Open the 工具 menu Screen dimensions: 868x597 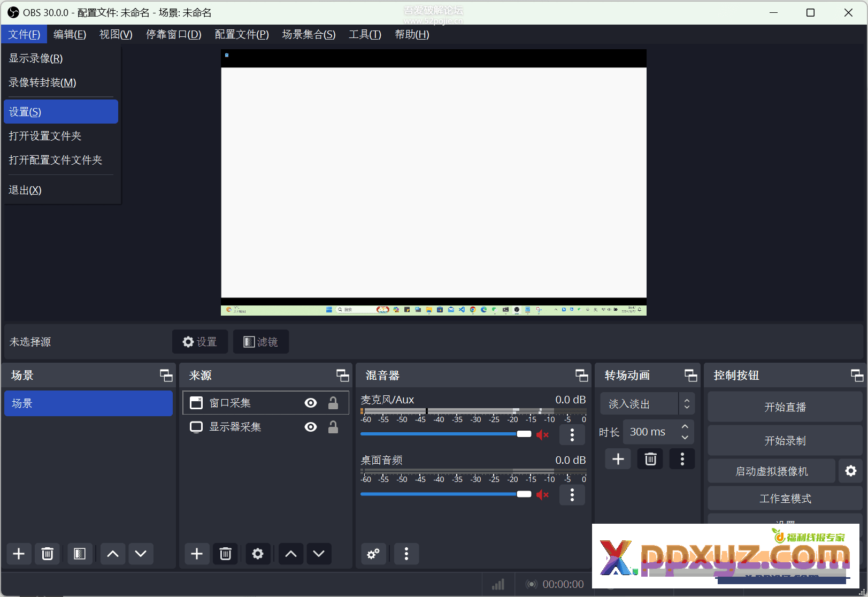pos(365,34)
